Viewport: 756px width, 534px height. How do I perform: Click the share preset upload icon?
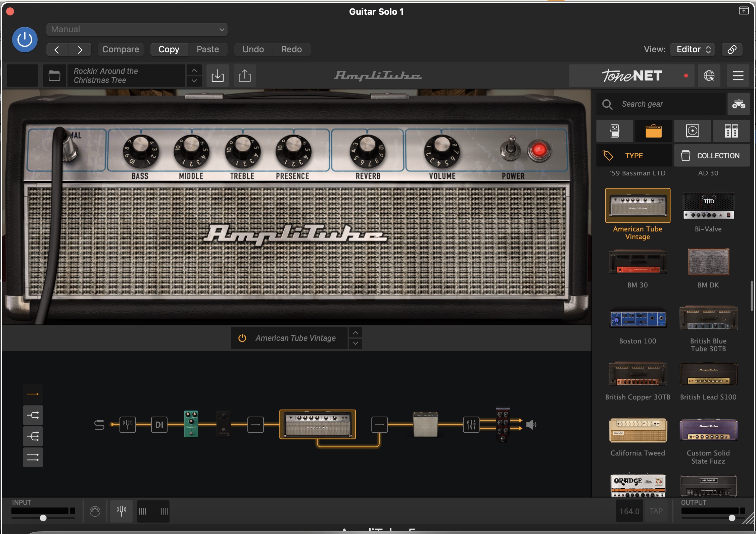point(245,76)
